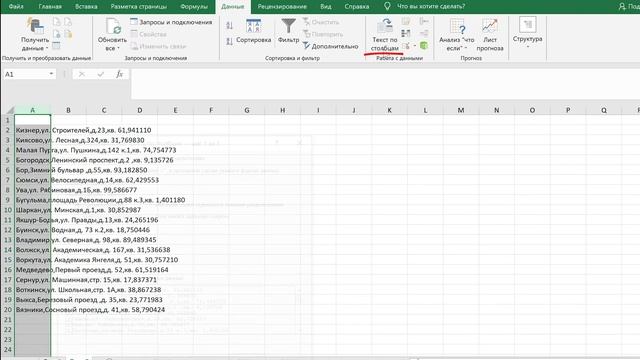Click into the Name Box showing A1
The width and height of the screenshot is (640, 360).
tap(25, 74)
